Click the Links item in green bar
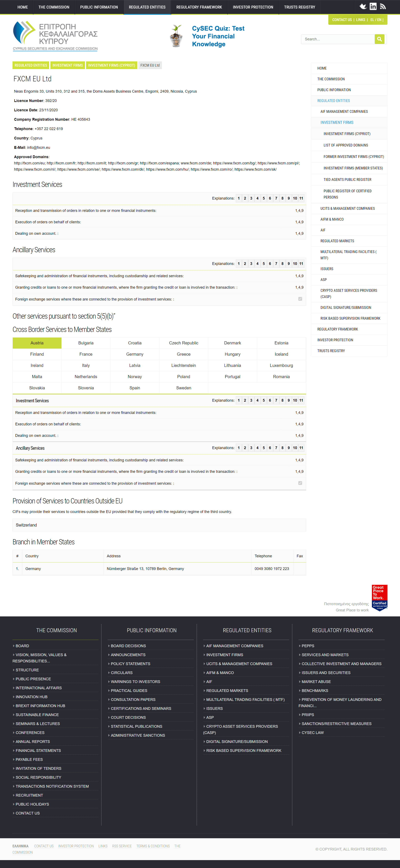This screenshot has height=868, width=400. [361, 20]
